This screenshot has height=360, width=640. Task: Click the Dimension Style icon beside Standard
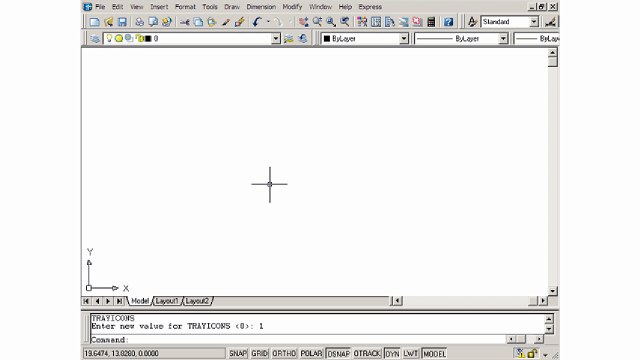pyautogui.click(x=551, y=22)
